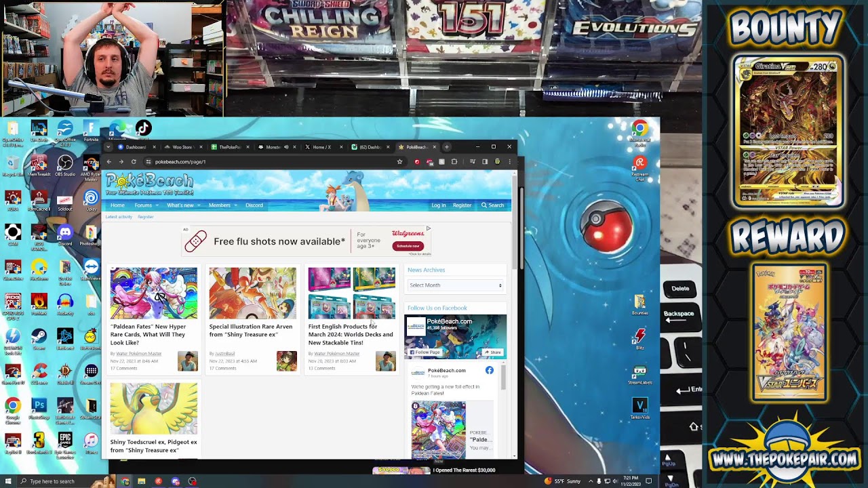Expand the Members dropdown arrow
This screenshot has width=868, height=488.
pos(235,205)
